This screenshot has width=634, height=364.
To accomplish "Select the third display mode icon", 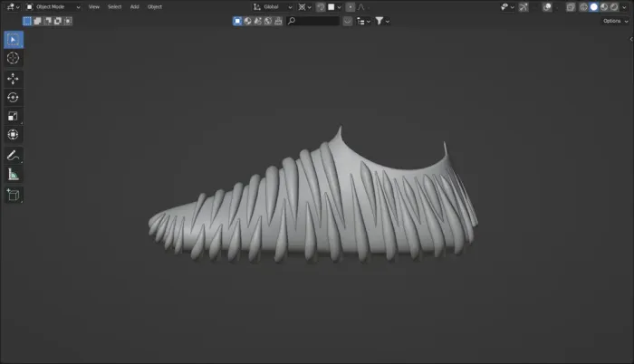I will (257, 21).
